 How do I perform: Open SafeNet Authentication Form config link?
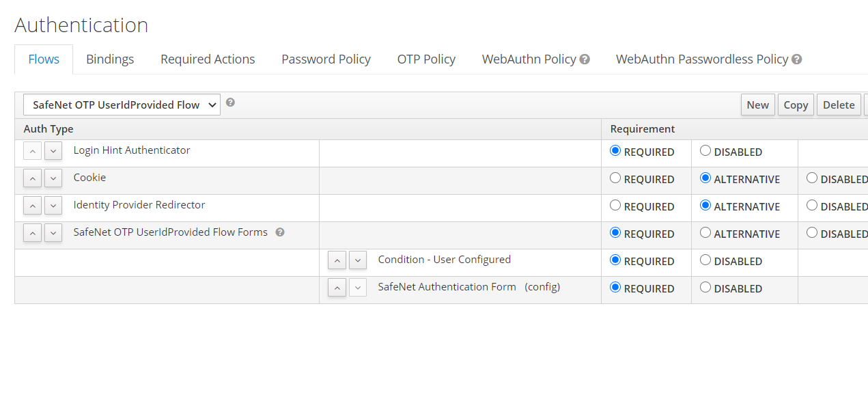click(542, 287)
